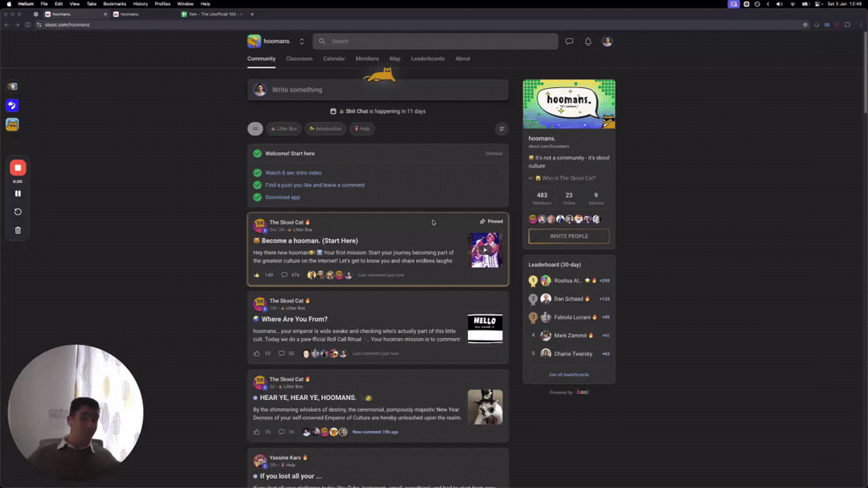Select the All category filter
This screenshot has height=488, width=868.
[x=255, y=129]
